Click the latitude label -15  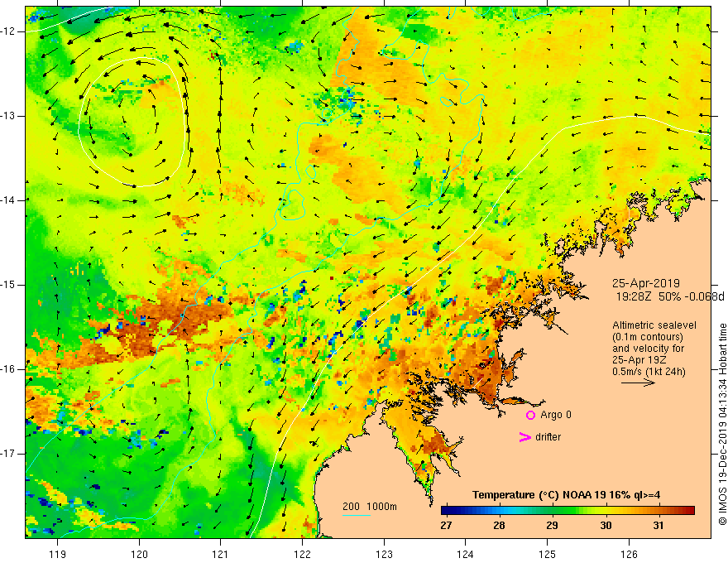(x=8, y=285)
